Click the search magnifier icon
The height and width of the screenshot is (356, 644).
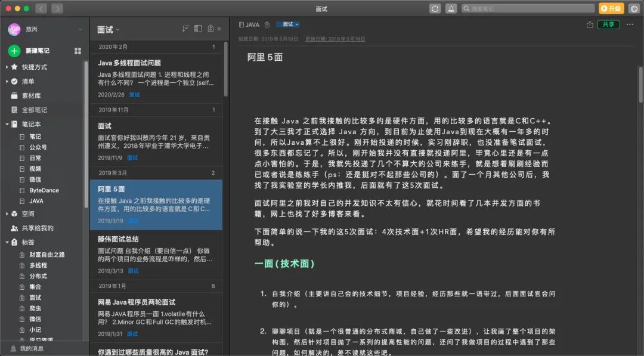tap(466, 8)
